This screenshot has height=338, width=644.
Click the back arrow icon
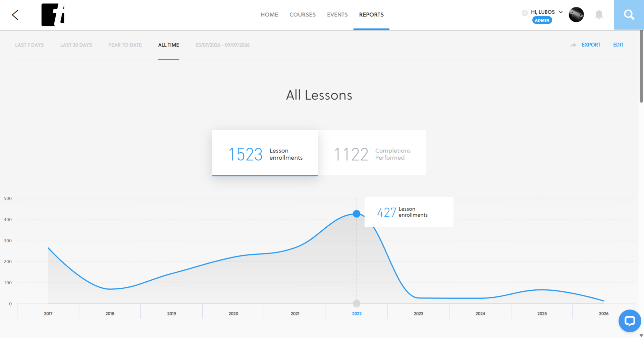coord(15,15)
